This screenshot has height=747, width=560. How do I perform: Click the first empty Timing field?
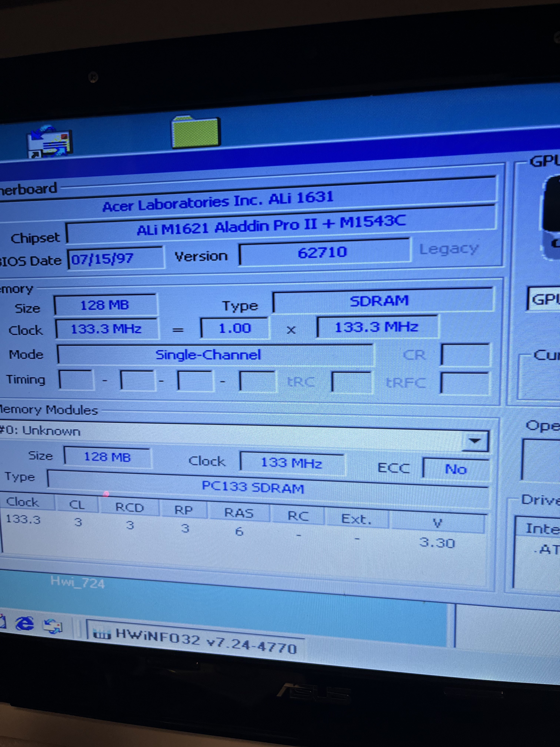tap(76, 381)
